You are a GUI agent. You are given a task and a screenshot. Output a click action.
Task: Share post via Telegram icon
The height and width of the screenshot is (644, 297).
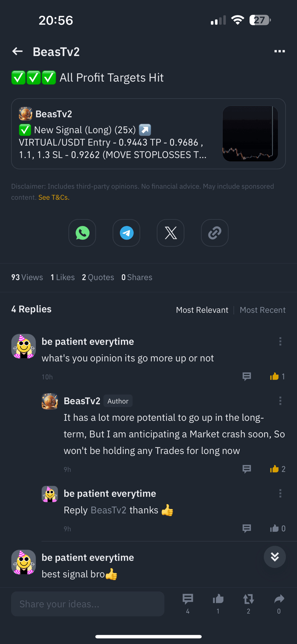coord(126,233)
